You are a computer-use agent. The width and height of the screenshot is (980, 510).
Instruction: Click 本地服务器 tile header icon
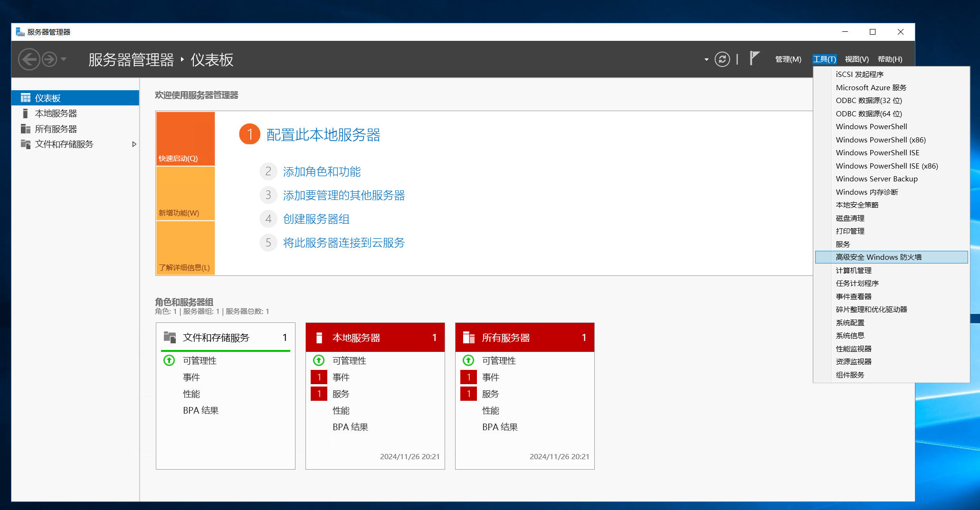pyautogui.click(x=319, y=338)
